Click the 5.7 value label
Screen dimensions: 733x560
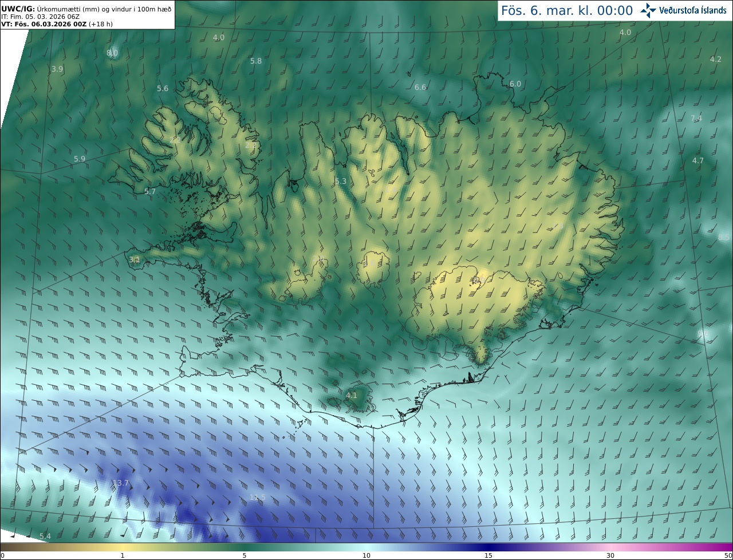150,191
